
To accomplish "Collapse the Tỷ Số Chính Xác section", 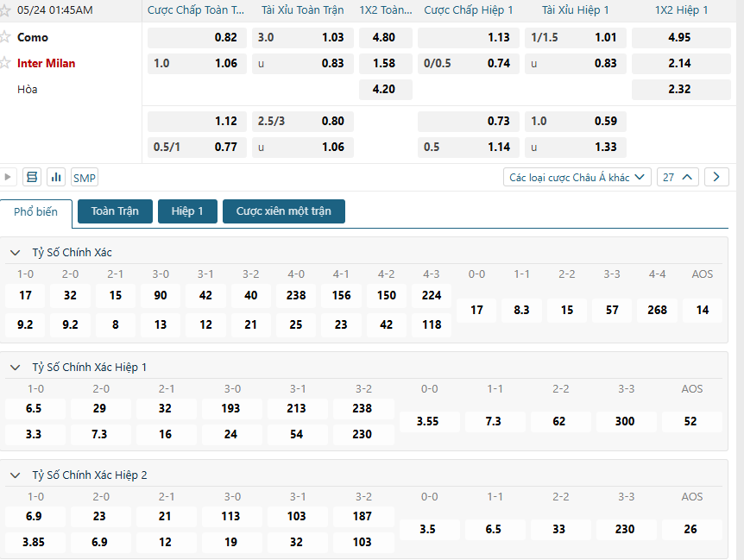I will 15,253.
